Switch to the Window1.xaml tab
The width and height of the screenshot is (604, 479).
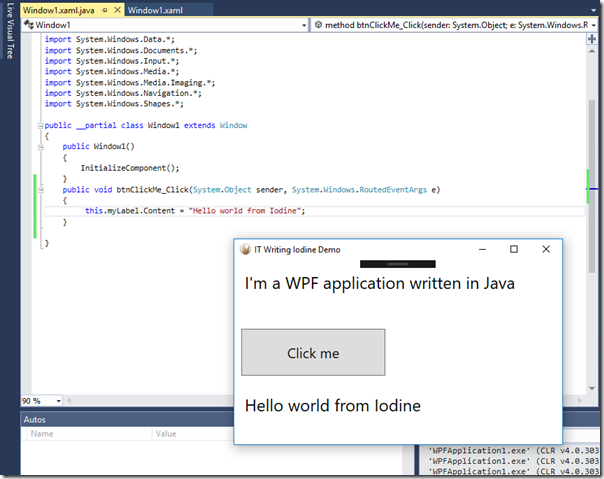tap(155, 10)
